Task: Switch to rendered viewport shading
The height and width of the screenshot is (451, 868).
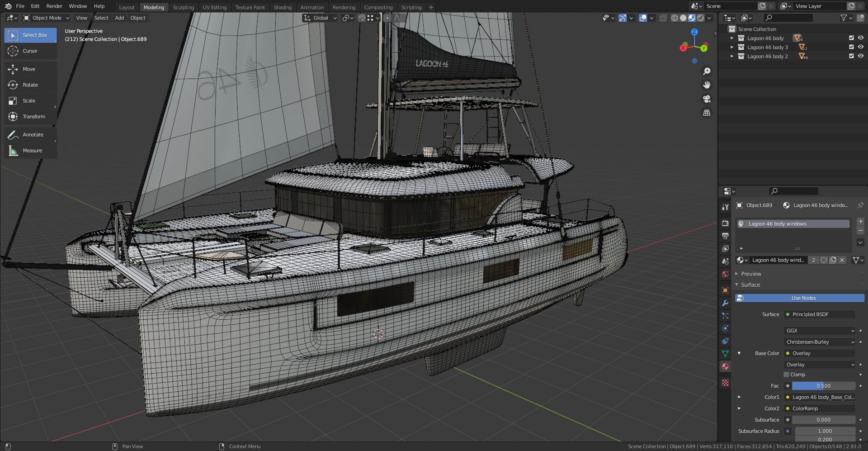Action: 700,18
